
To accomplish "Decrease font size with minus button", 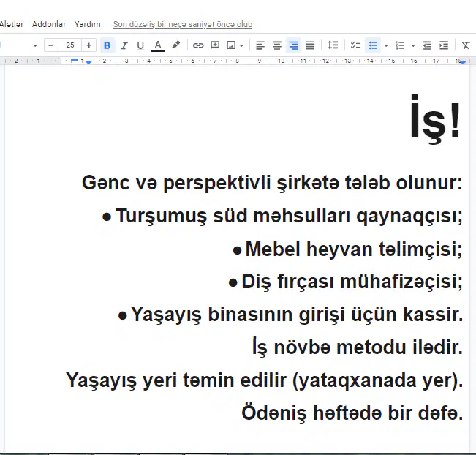I will (x=51, y=45).
